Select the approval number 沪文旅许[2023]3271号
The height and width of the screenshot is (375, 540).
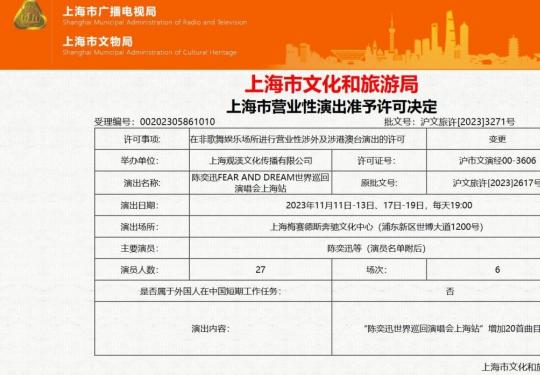click(468, 122)
